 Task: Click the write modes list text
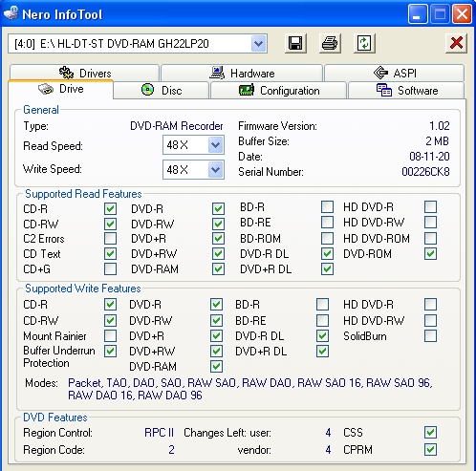[250, 389]
